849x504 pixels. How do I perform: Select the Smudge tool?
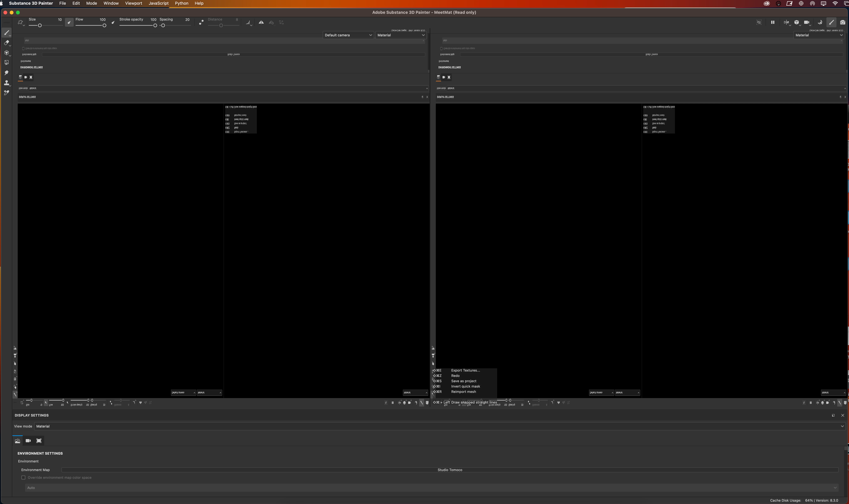tap(6, 73)
